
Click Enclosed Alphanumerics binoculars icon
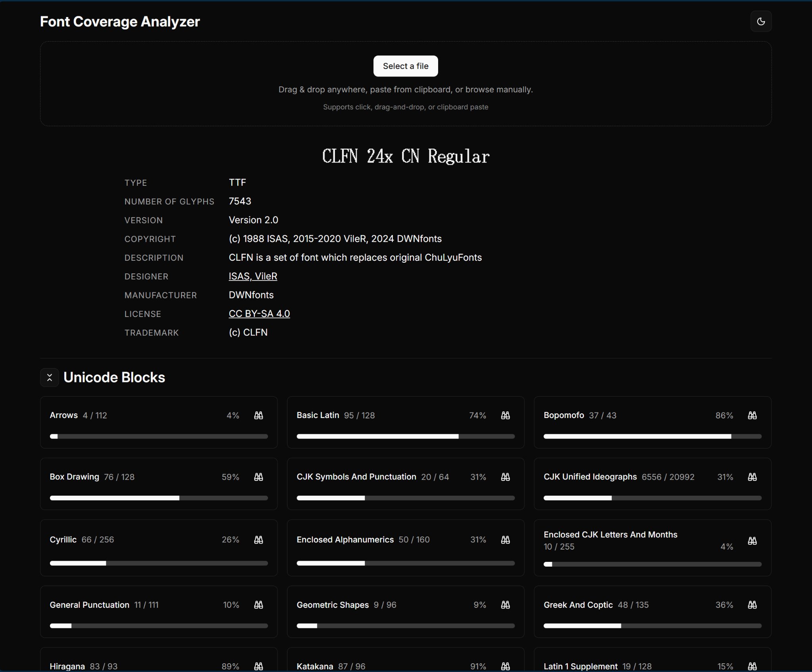[x=505, y=540]
